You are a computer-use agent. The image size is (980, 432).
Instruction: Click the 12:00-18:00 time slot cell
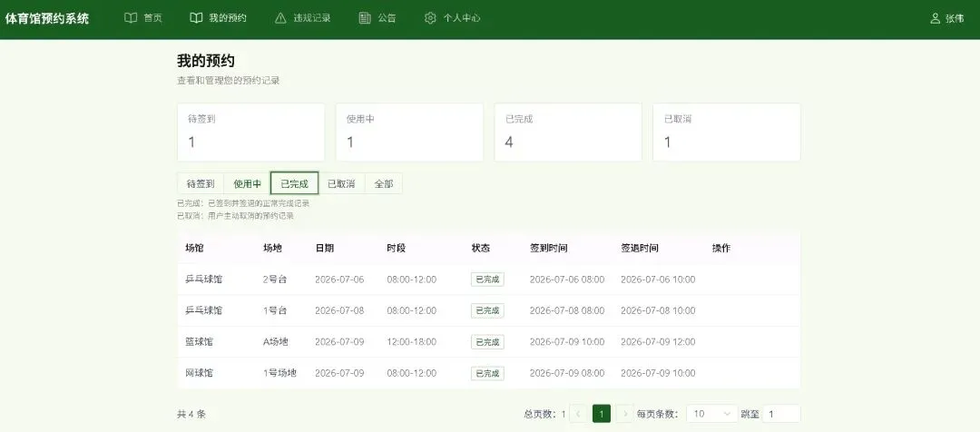(x=412, y=342)
